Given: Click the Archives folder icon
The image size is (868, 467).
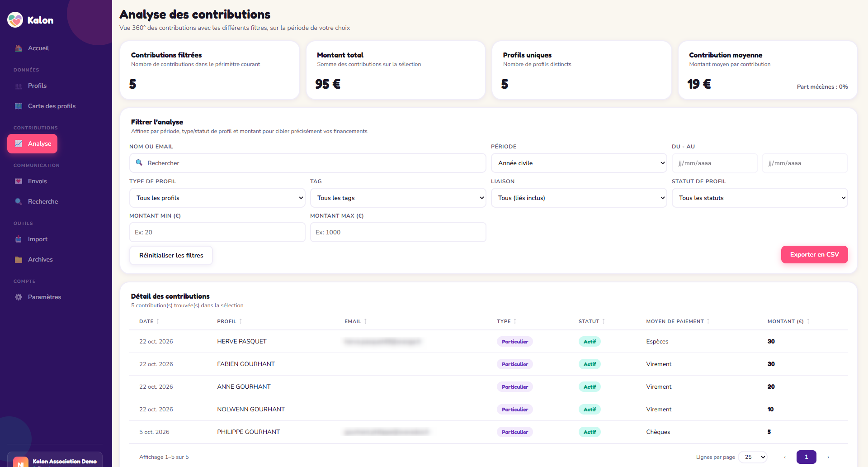Looking at the screenshot, I should click(x=19, y=259).
